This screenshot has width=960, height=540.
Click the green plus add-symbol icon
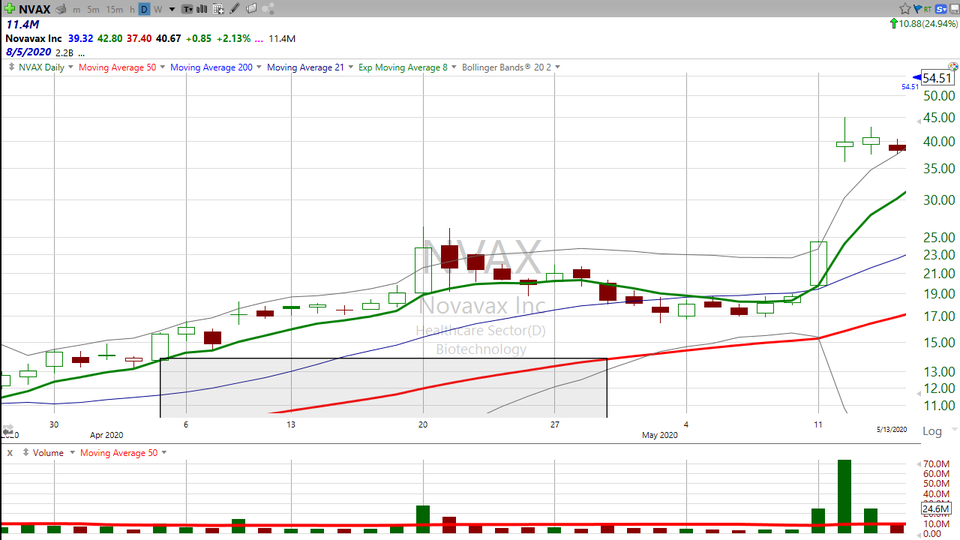9,9
